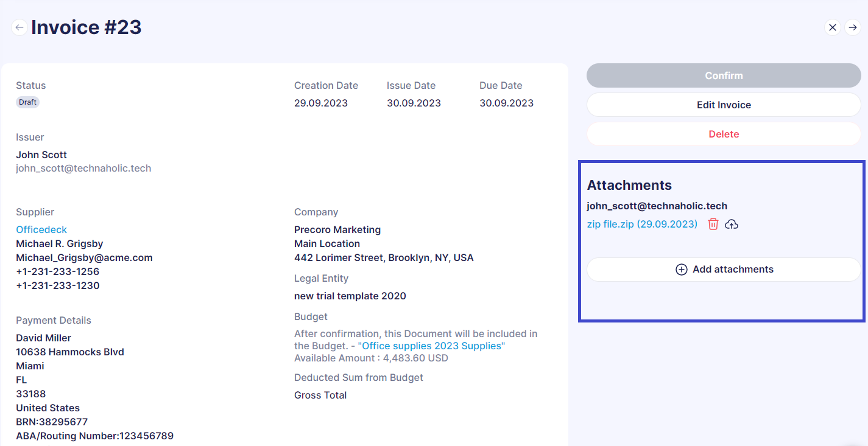Select the Available Amount 4,483.60 USD text
This screenshot has height=446, width=868.
[371, 358]
